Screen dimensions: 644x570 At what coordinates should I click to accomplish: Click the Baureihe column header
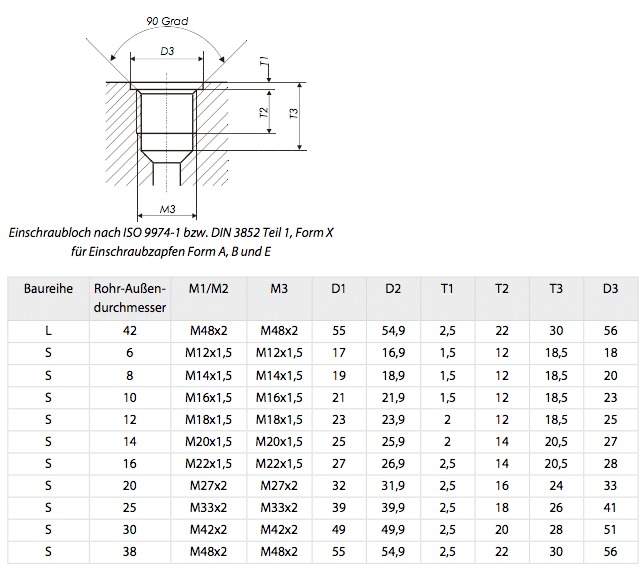pyautogui.click(x=48, y=289)
